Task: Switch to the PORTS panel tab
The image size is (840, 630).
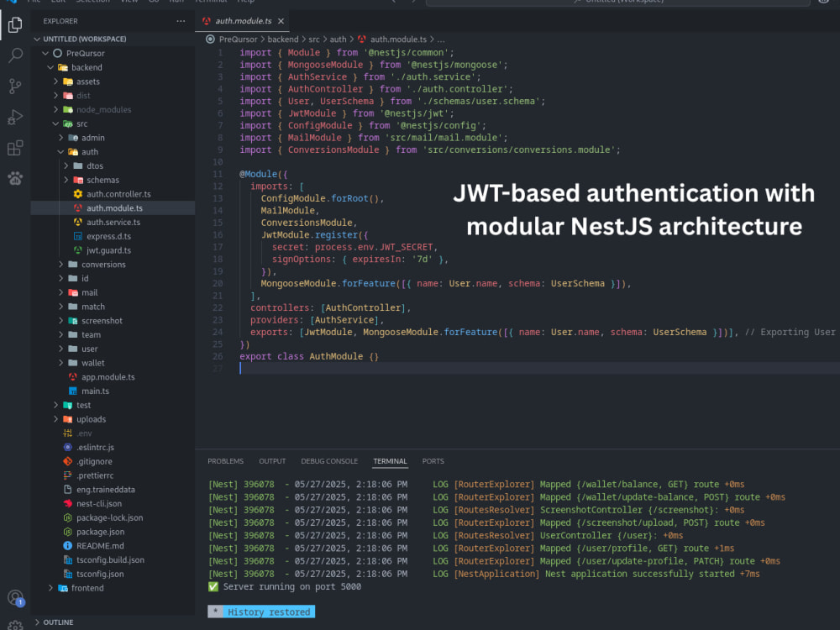Action: (433, 461)
